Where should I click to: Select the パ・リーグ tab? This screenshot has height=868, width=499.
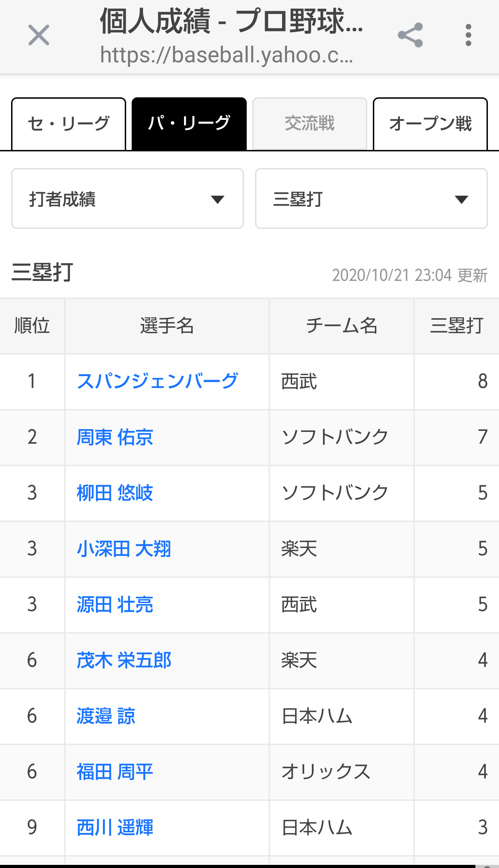point(189,124)
